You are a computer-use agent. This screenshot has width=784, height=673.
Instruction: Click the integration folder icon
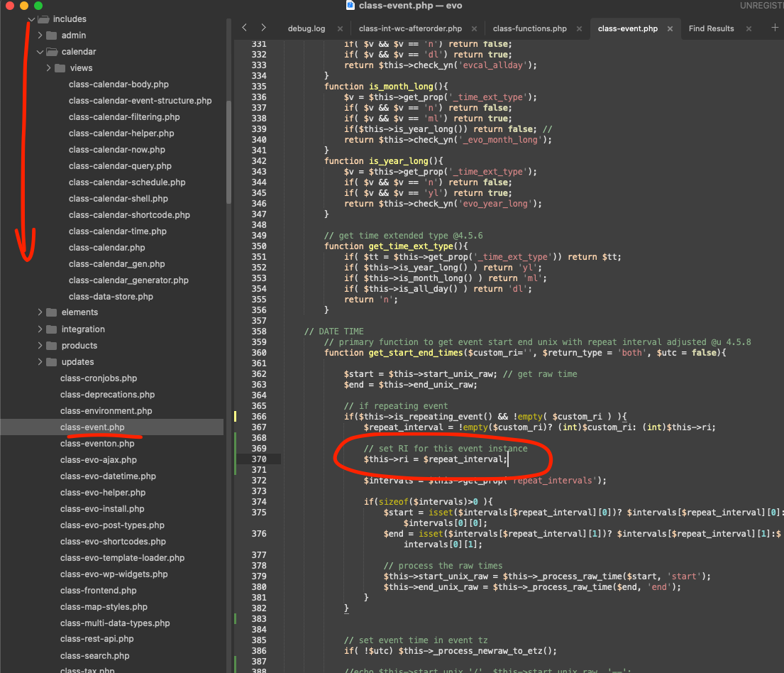pos(52,329)
